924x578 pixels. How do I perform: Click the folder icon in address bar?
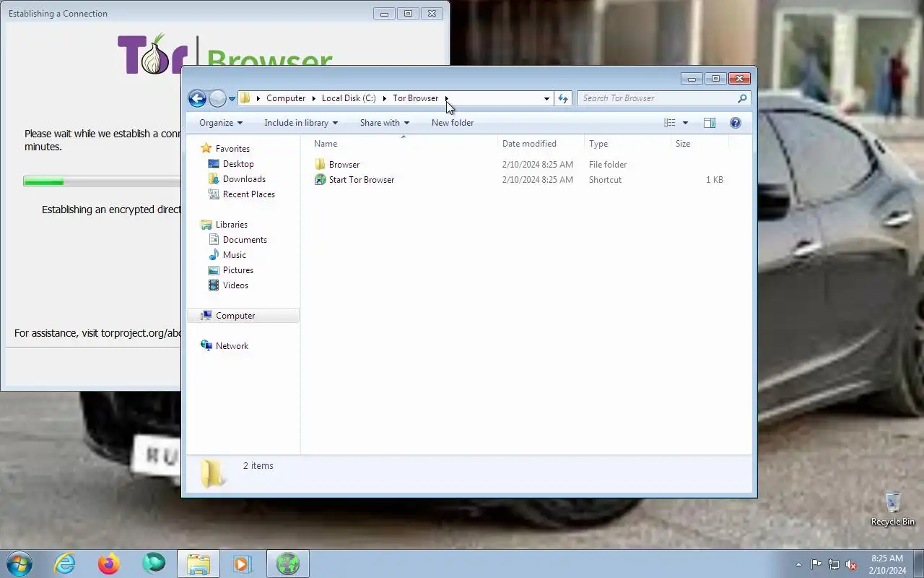click(x=245, y=98)
